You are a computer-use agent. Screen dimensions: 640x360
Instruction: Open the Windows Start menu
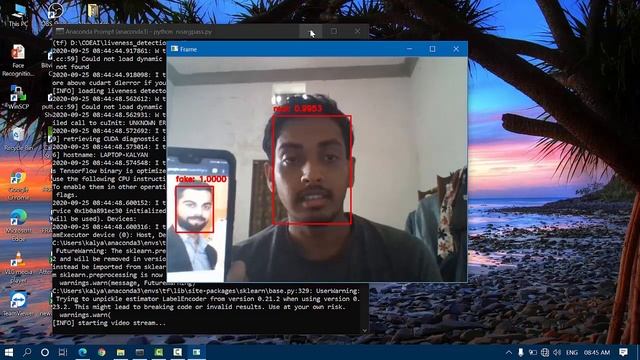pyautogui.click(x=9, y=352)
